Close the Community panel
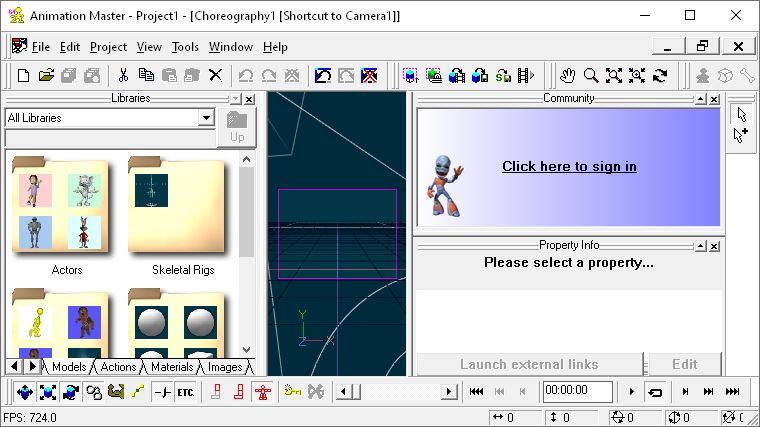 coord(714,99)
